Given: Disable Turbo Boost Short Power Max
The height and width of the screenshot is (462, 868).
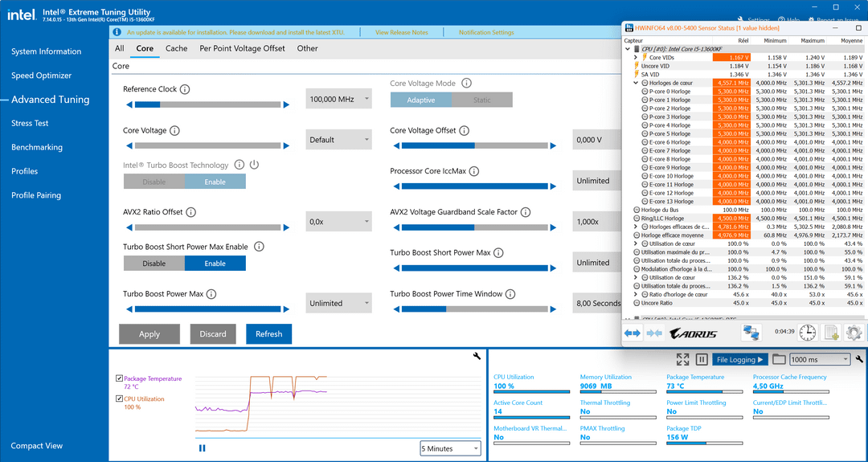Looking at the screenshot, I should (x=154, y=264).
